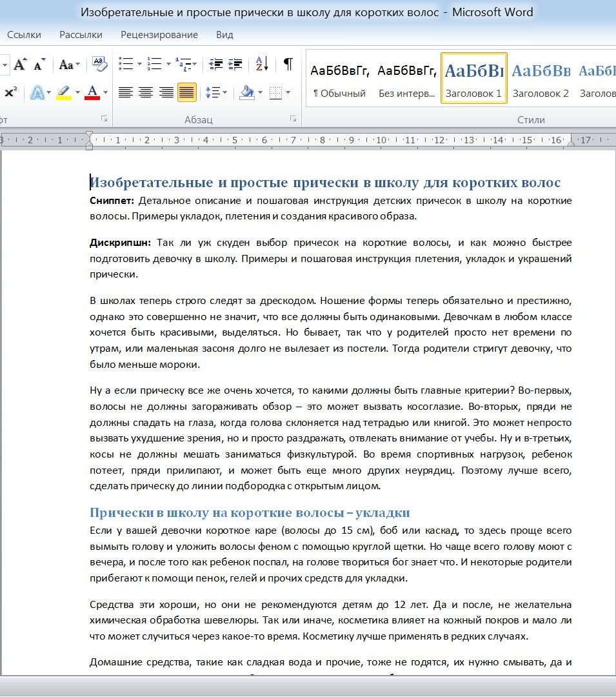Open the font size dropdown arrow

5,65
